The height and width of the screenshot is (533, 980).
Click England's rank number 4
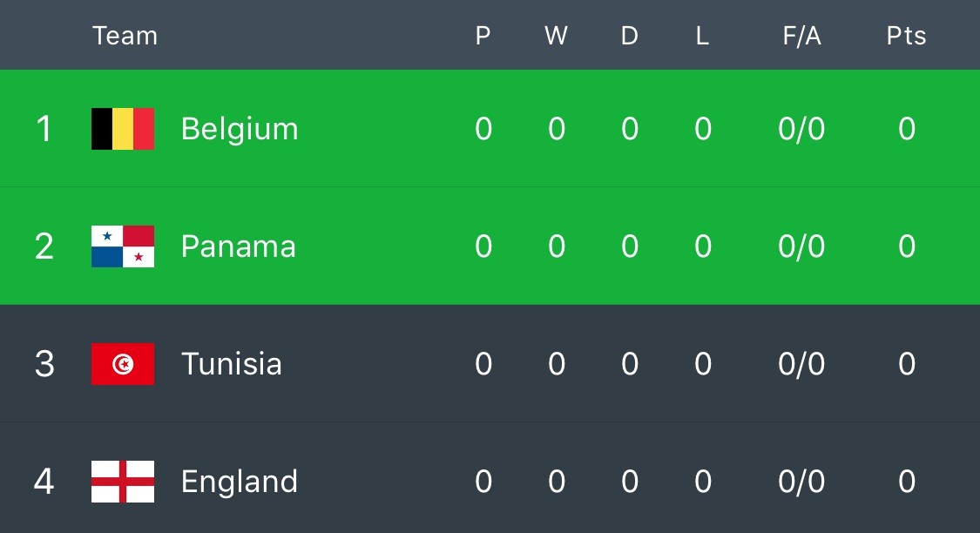44,482
